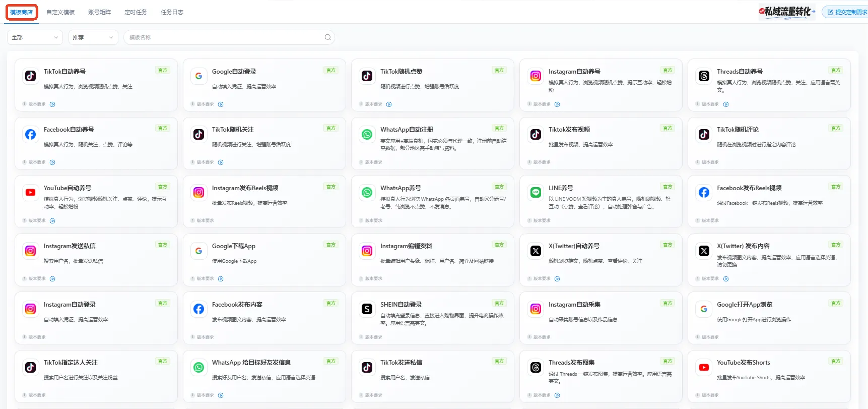Image resolution: width=868 pixels, height=409 pixels.
Task: Click the 私域流量转化 banner
Action: (787, 12)
